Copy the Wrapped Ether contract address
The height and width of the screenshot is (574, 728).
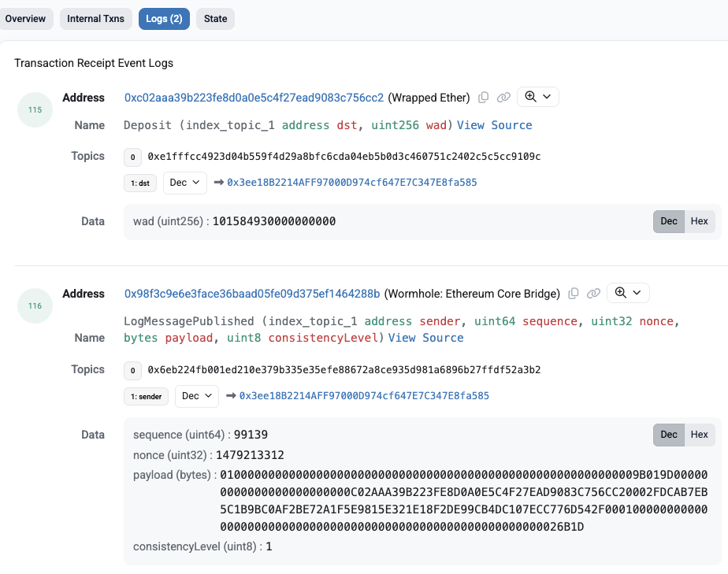[483, 98]
